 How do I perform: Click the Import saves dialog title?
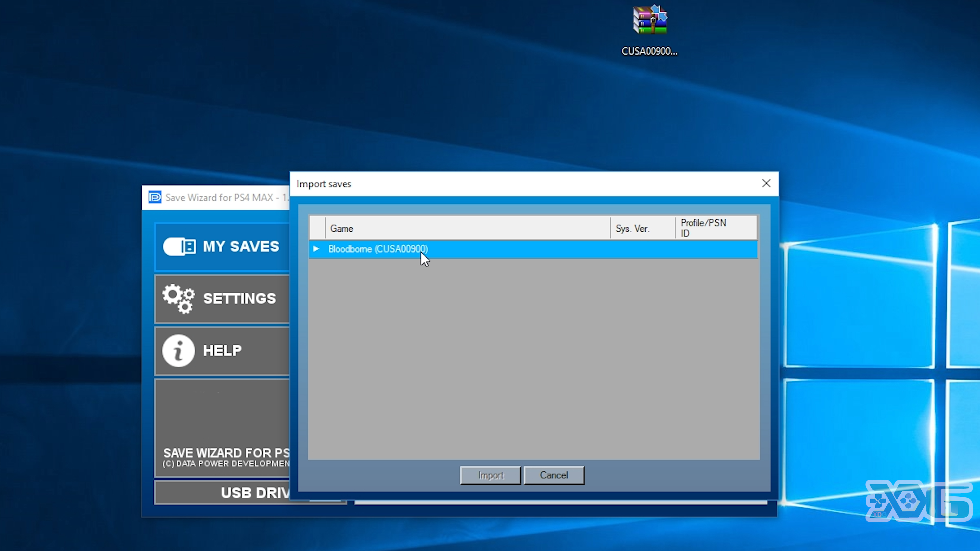click(324, 184)
